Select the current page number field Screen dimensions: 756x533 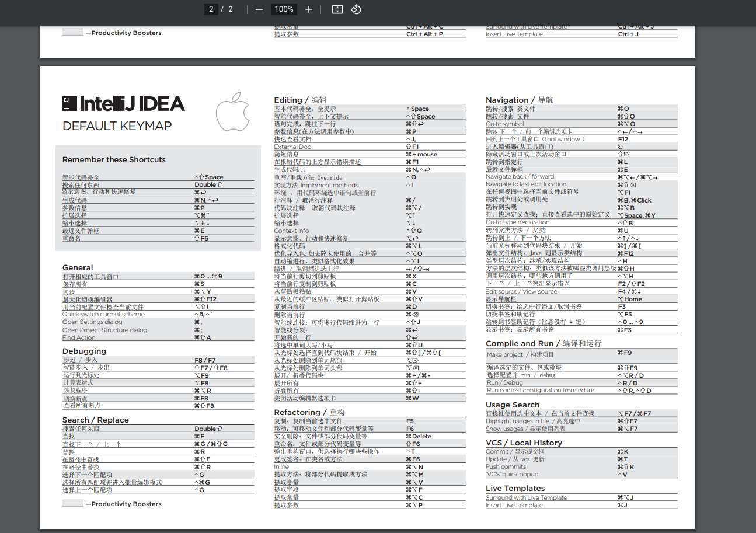211,9
